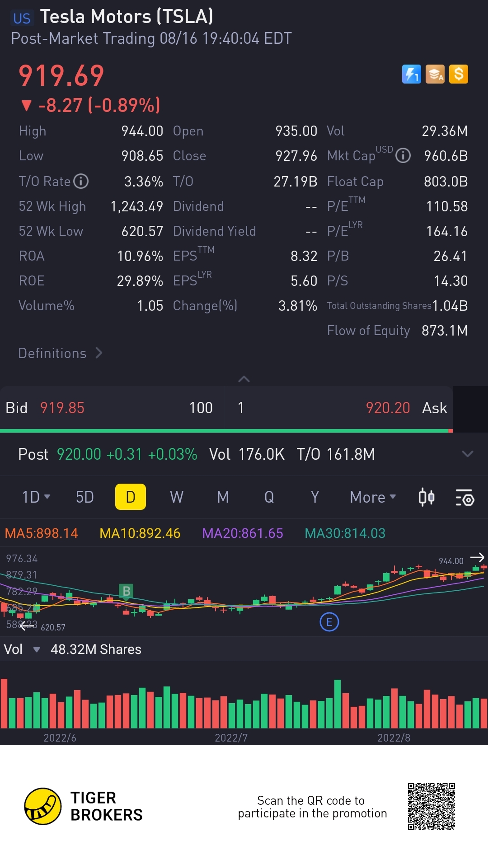Viewport: 488px width, 868px height.
Task: Tap MA5:898.14 indicator label
Action: [x=42, y=533]
